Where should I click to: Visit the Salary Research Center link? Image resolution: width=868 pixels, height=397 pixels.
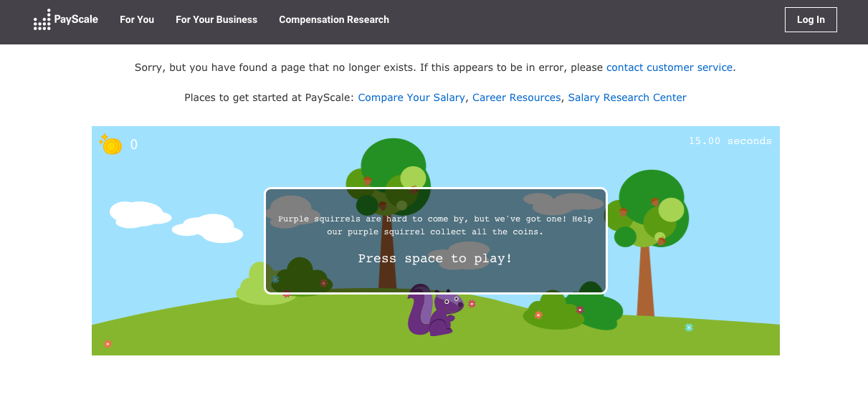click(x=627, y=97)
